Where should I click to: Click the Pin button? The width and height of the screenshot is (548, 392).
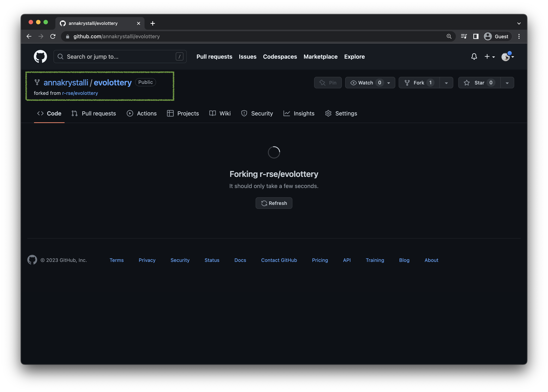[x=328, y=83]
